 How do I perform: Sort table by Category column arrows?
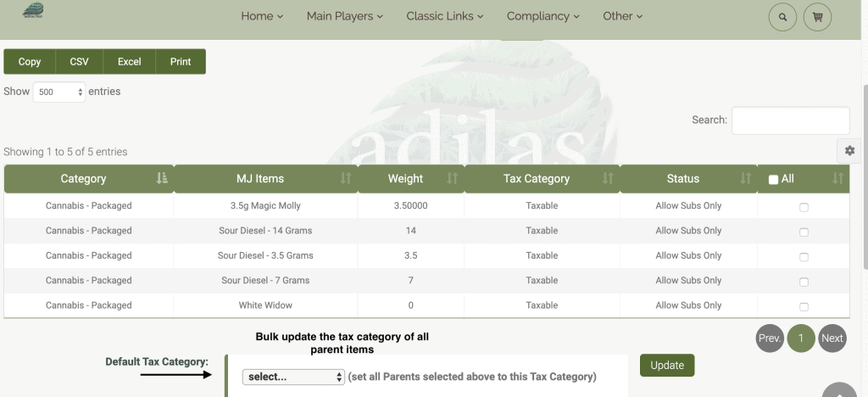162,178
